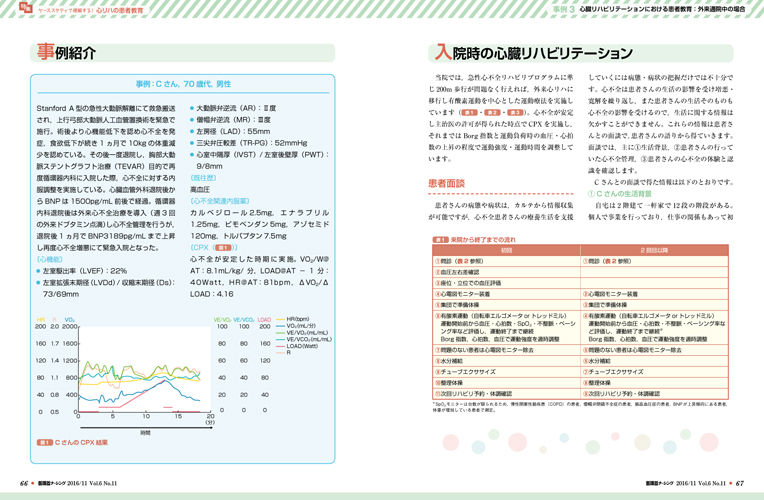
Task: Click the red 'LOAD' axis label above the chart
Action: pyautogui.click(x=264, y=320)
